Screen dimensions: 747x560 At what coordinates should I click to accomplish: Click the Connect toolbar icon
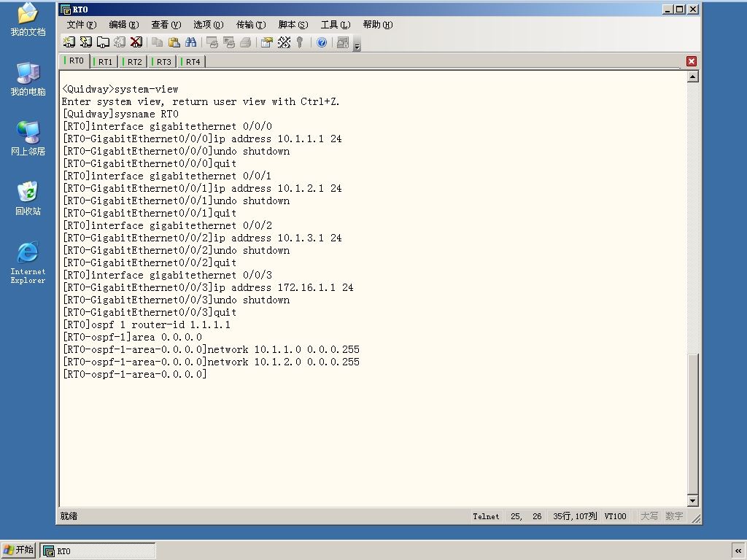tap(69, 42)
